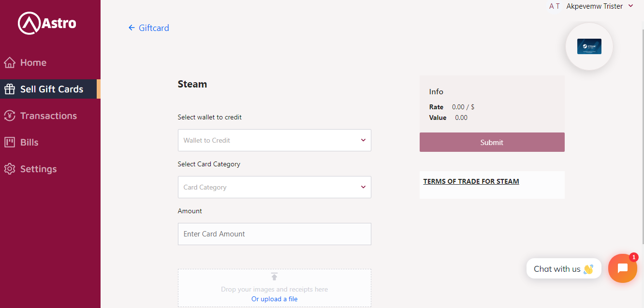644x308 pixels.
Task: Click the Value 0.00 text
Action: [461, 117]
